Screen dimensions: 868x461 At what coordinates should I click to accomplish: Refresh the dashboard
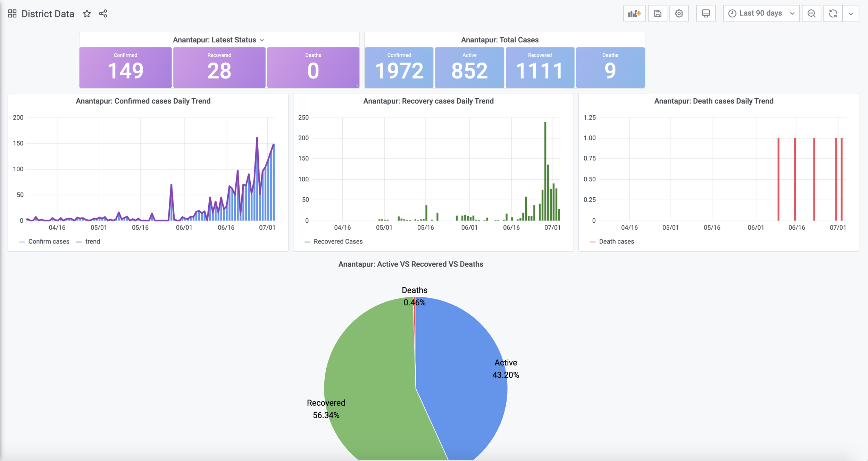pos(833,14)
